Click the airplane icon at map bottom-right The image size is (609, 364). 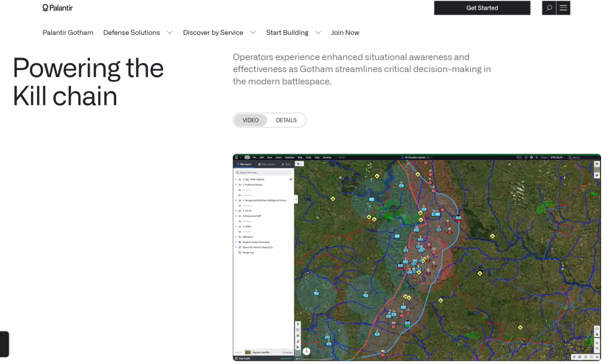coord(574,357)
